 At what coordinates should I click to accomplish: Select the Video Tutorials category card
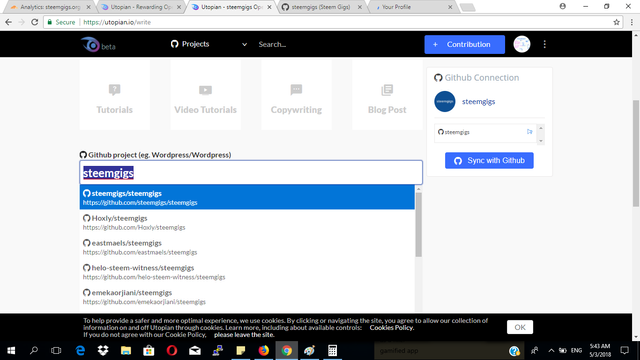point(205,96)
